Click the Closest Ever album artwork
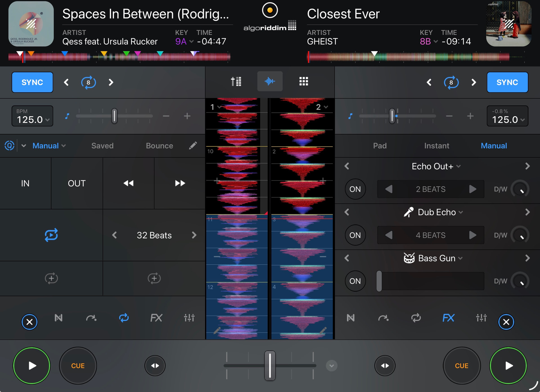This screenshot has height=392, width=540. [x=508, y=24]
